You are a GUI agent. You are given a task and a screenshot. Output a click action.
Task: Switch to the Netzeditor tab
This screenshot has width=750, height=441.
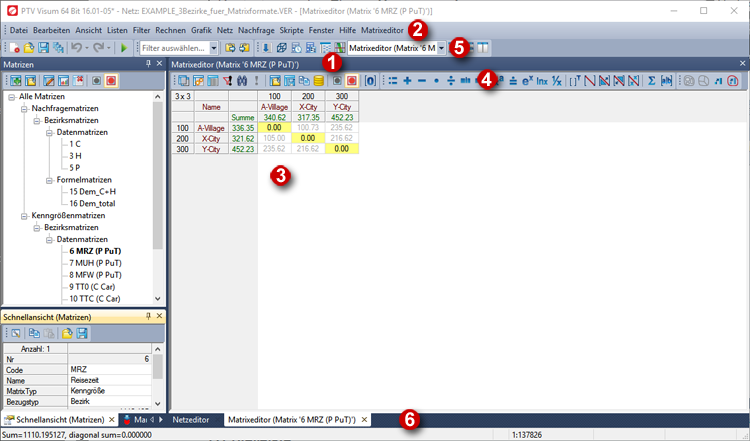(x=190, y=420)
